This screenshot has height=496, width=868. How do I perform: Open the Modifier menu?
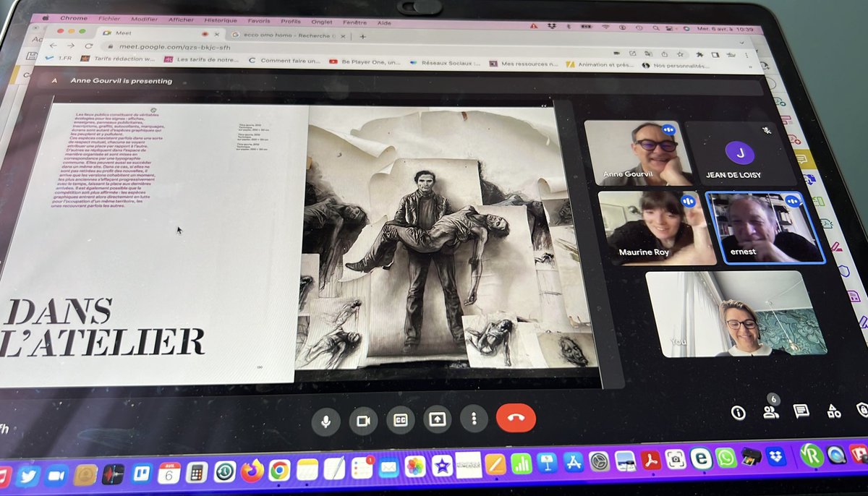coord(144,20)
